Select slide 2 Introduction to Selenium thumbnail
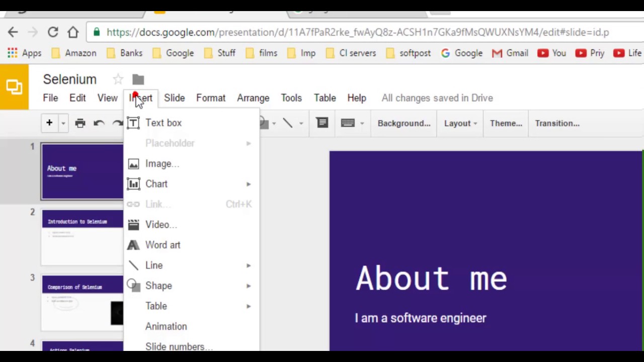The image size is (644, 362). (83, 237)
